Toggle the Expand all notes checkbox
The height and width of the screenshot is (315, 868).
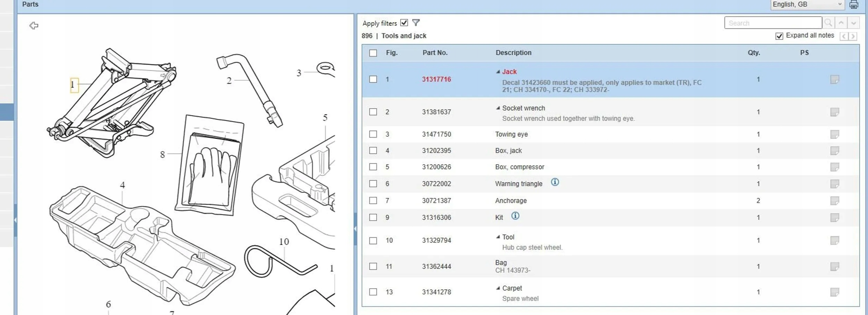779,36
